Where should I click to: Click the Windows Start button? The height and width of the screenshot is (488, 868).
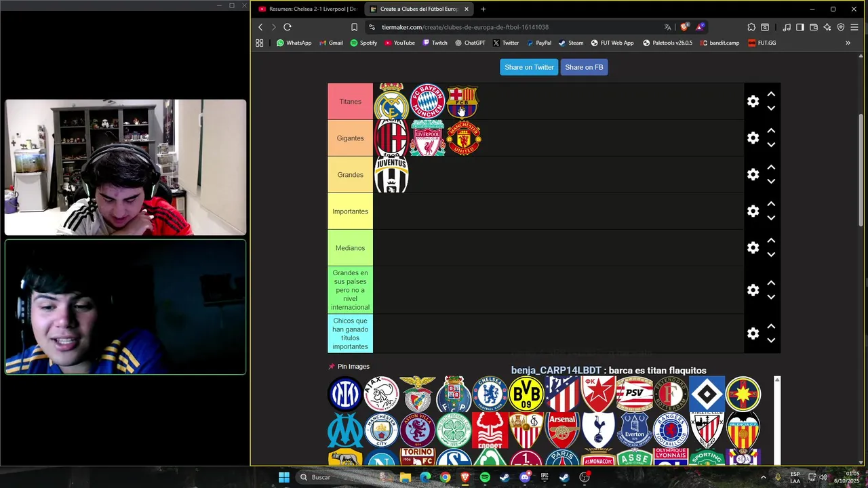click(x=284, y=477)
